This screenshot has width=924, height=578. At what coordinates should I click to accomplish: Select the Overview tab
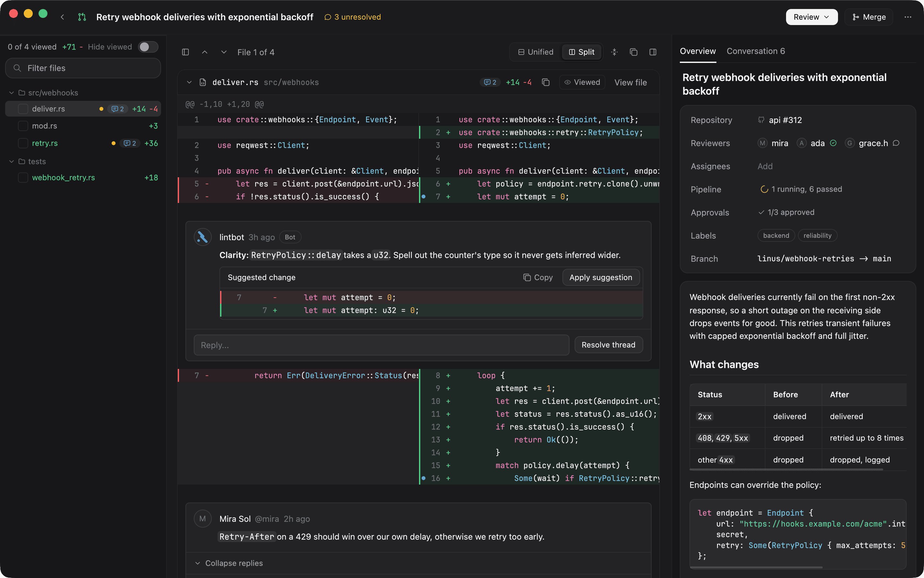[x=697, y=51]
